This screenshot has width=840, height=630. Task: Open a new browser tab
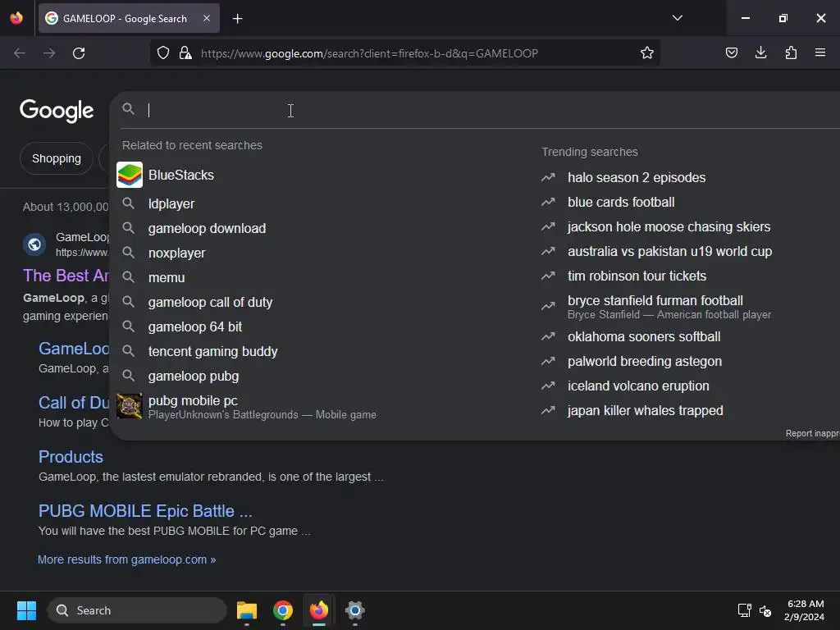click(237, 19)
